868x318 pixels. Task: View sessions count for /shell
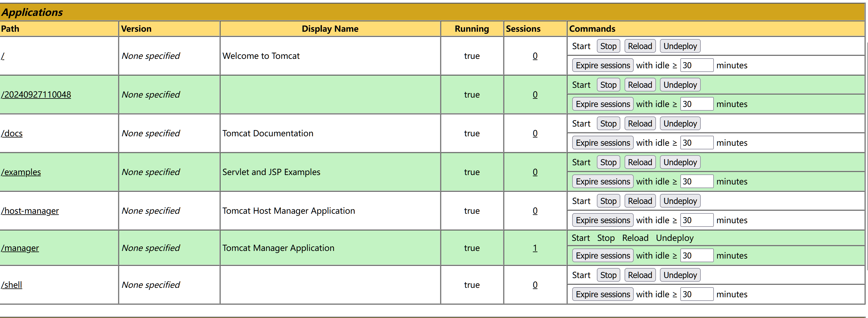click(535, 285)
